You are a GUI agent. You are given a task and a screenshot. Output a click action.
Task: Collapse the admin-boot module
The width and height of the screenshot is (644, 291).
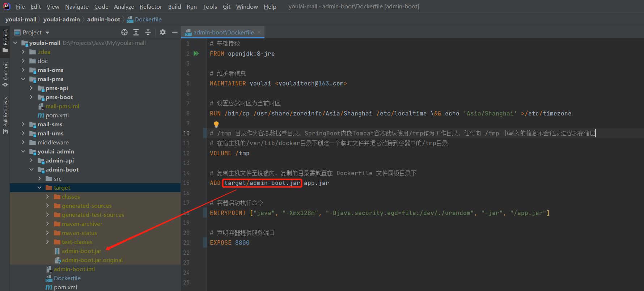[x=31, y=169]
